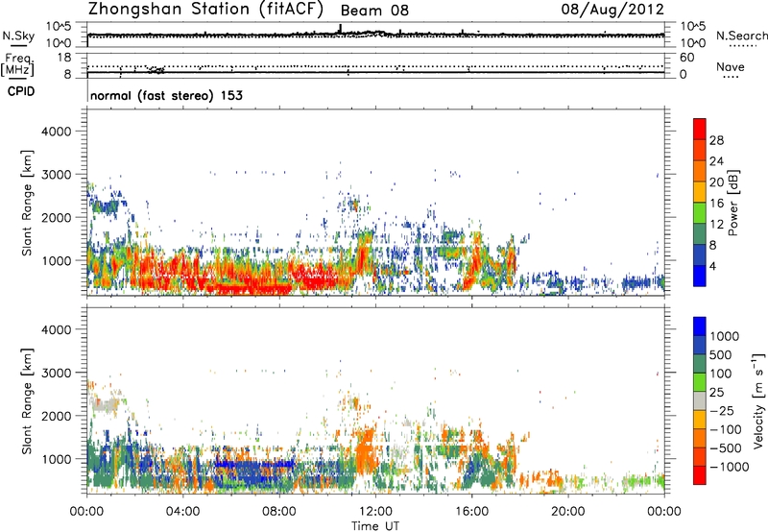Image resolution: width=768 pixels, height=532 pixels.
Task: Click the Velocity colorbar tick label '-25'
Action: pyautogui.click(x=722, y=411)
